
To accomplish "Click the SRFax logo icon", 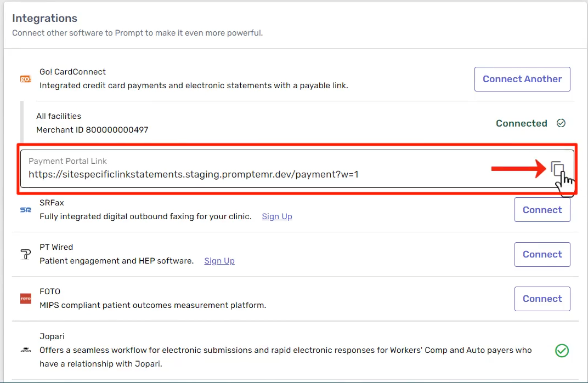I will (25, 210).
